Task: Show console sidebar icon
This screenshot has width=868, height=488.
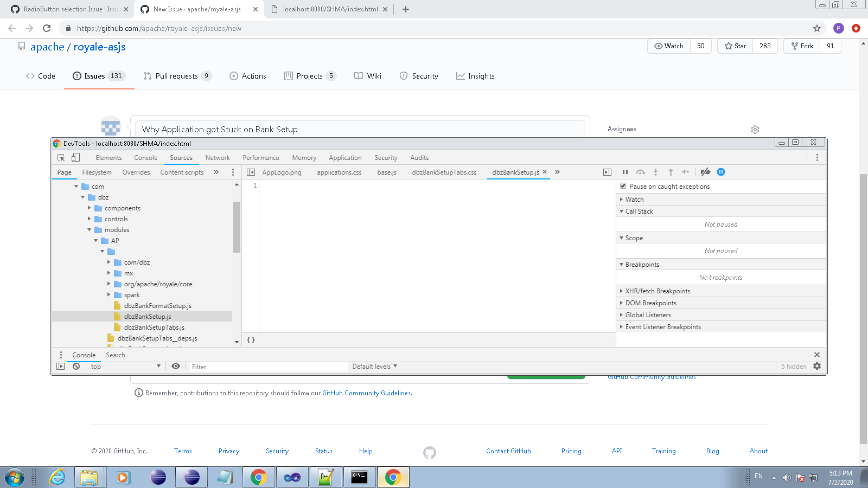Action: point(61,367)
